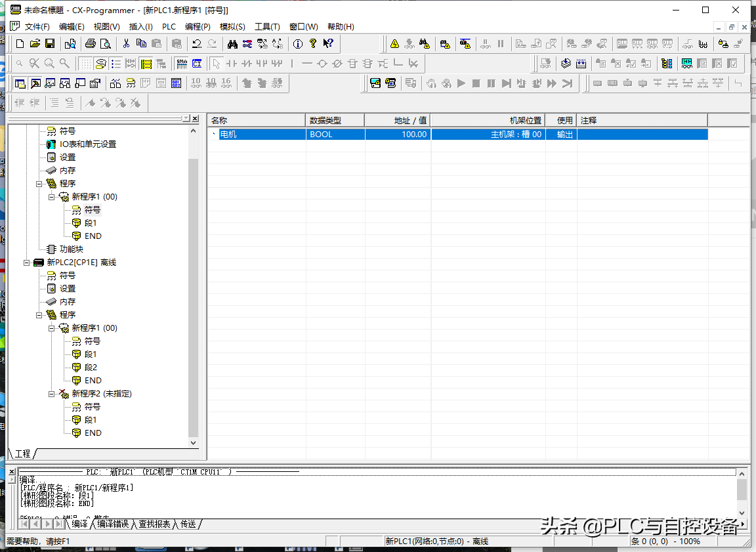Toggle the selection arrow pointer mode

coord(215,64)
